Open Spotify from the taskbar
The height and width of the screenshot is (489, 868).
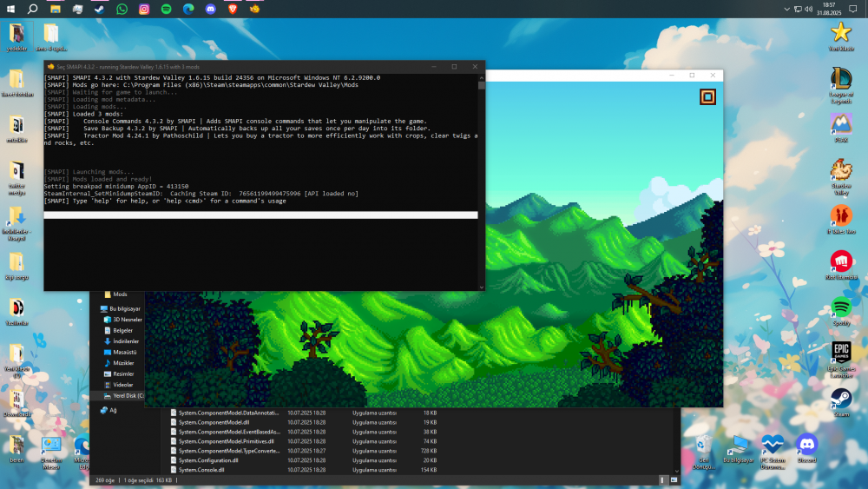click(x=166, y=9)
